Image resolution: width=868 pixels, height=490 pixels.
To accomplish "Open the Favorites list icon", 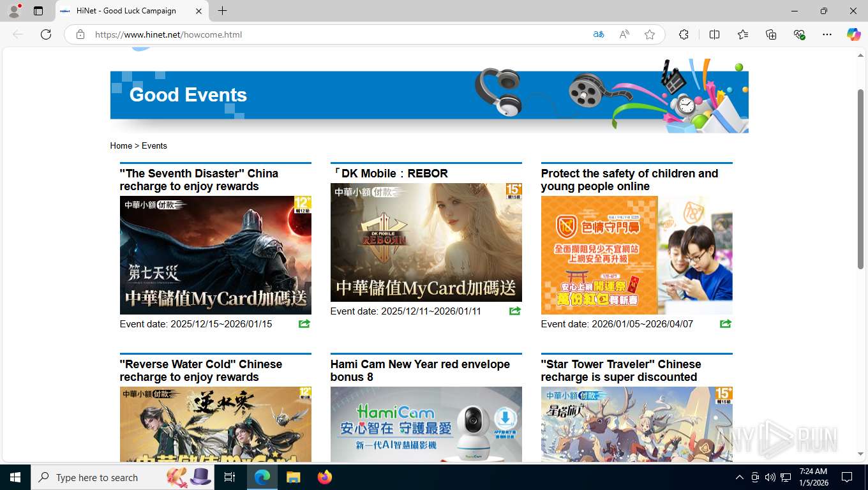I will pyautogui.click(x=743, y=34).
